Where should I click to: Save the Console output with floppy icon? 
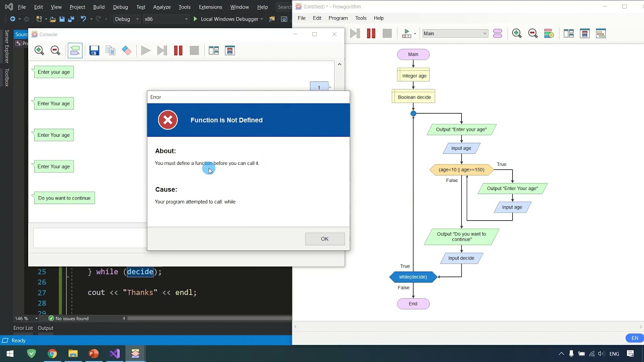click(x=94, y=50)
